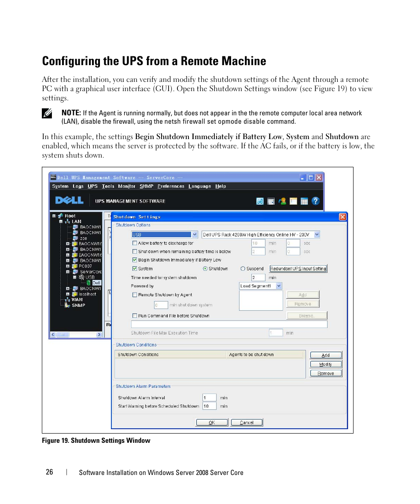Open the yellow note toolbar icon
The width and height of the screenshot is (420, 504).
coord(293,201)
